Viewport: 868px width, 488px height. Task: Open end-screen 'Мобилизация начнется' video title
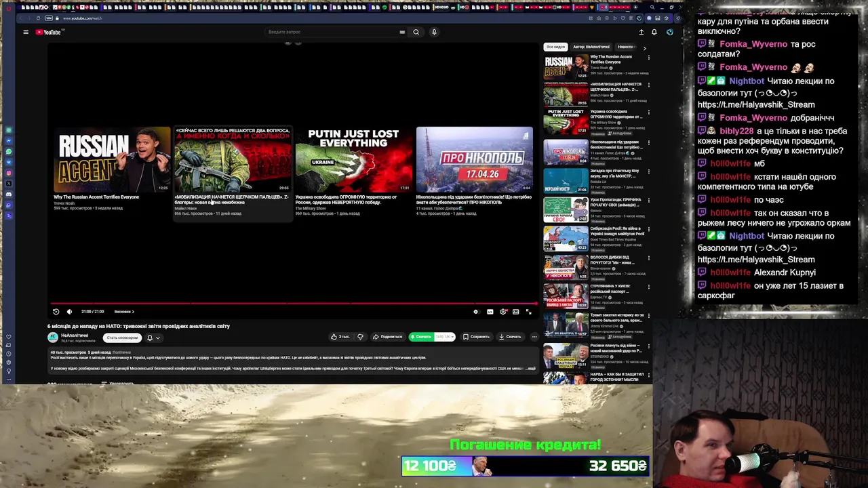[x=231, y=200]
